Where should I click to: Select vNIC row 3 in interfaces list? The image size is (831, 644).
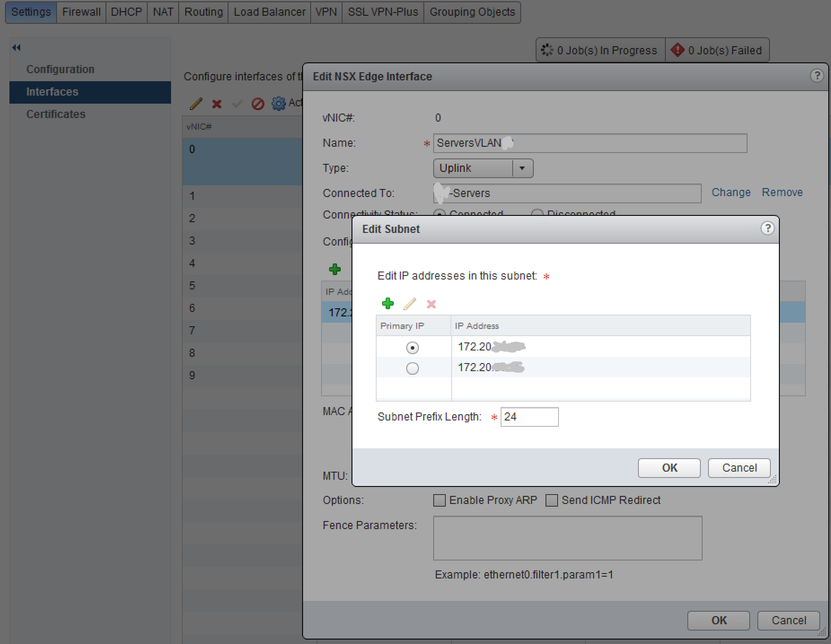coord(242,241)
